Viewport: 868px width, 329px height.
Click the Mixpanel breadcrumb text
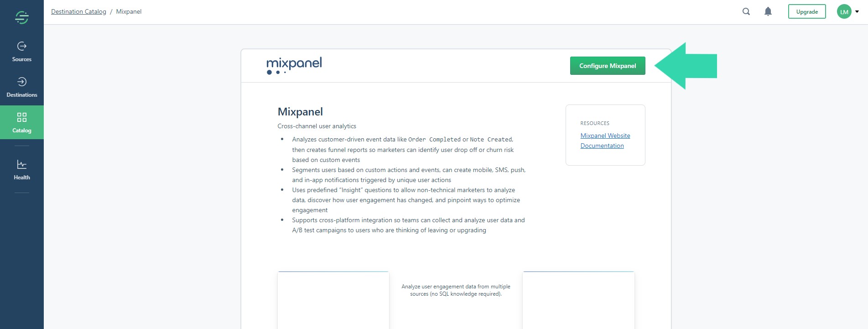pyautogui.click(x=129, y=11)
